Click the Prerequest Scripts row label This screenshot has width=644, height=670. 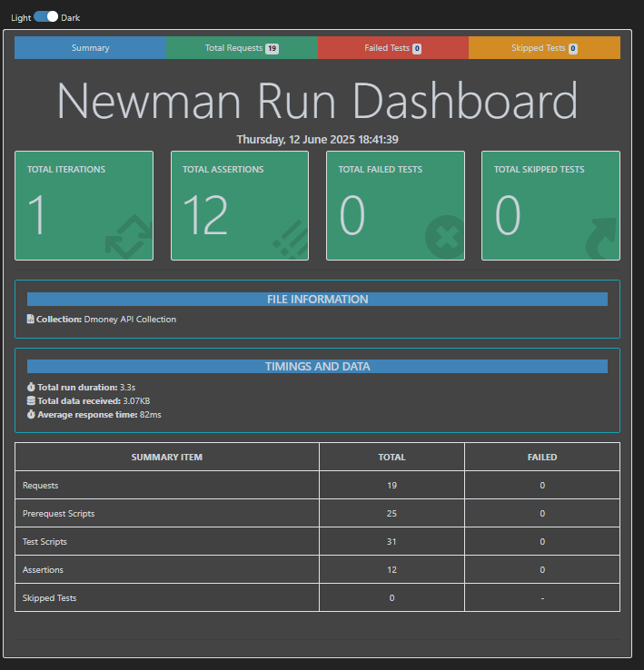pyautogui.click(x=58, y=513)
